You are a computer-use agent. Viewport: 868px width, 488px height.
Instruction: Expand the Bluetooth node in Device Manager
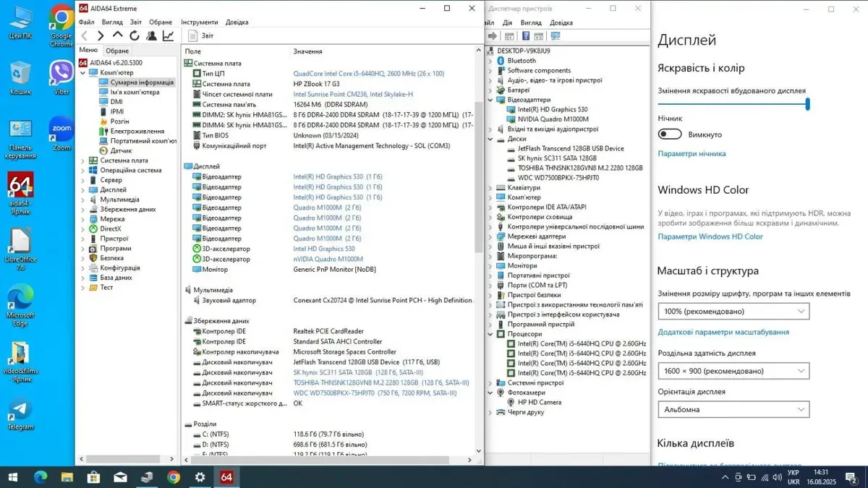490,61
